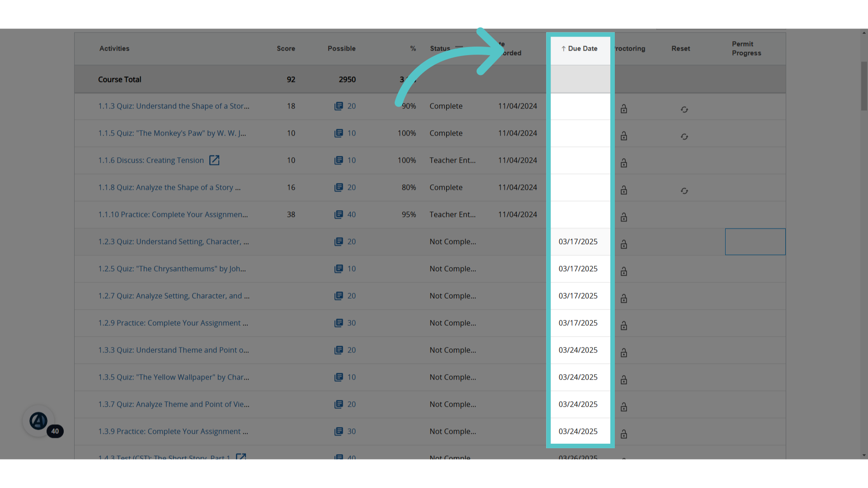Open the Status column filter menu
868x488 pixels.
coord(459,48)
